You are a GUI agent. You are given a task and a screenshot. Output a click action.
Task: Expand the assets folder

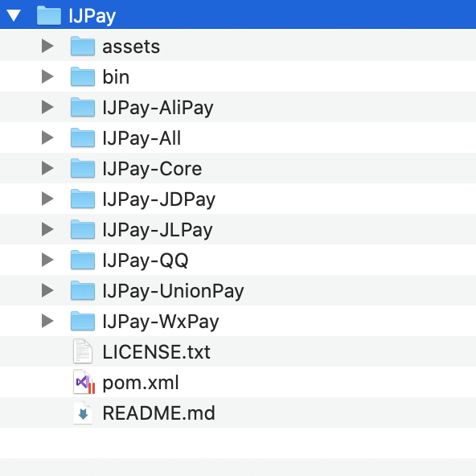coord(47,46)
